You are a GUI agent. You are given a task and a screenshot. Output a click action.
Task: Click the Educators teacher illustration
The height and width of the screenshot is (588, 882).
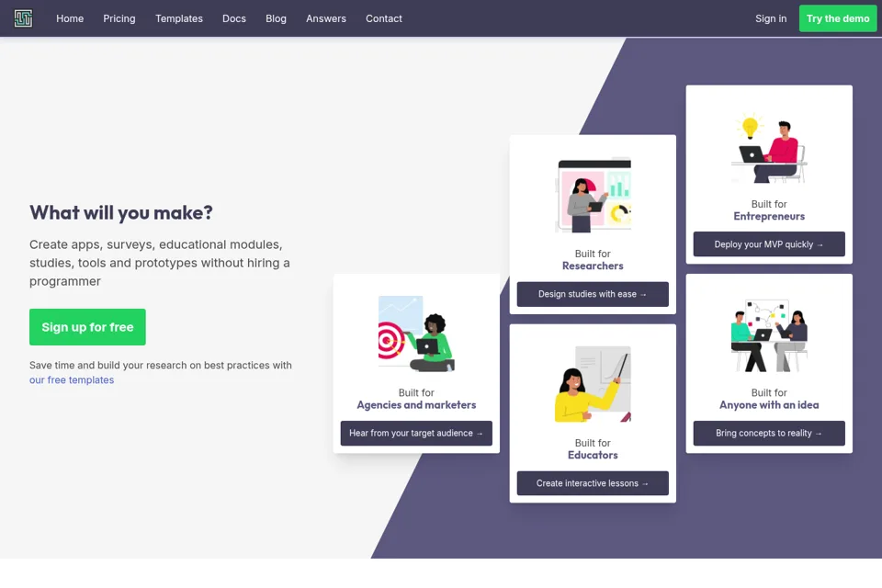tap(593, 384)
